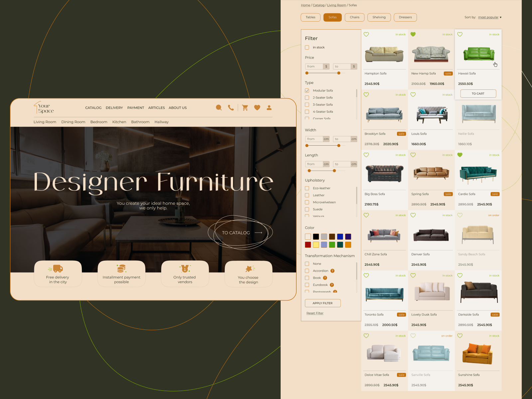Favorite the Big Boss Sofa heart
Screen dimensions: 532x399
(366, 155)
